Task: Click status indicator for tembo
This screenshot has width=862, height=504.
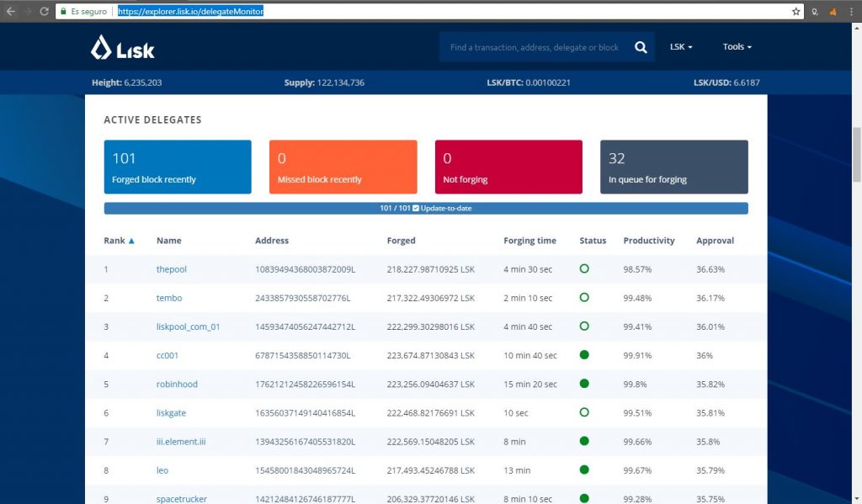Action: click(584, 297)
